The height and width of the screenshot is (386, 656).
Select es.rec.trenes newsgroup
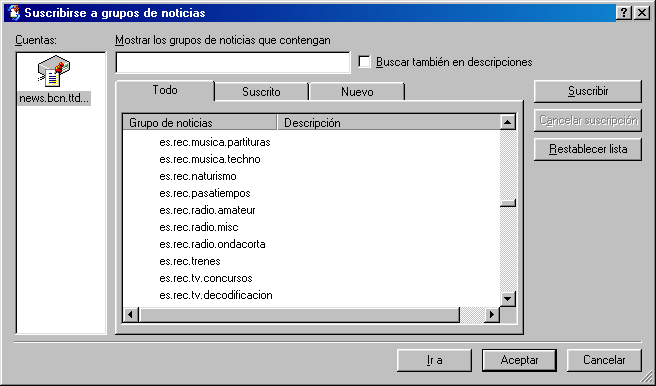click(x=190, y=261)
